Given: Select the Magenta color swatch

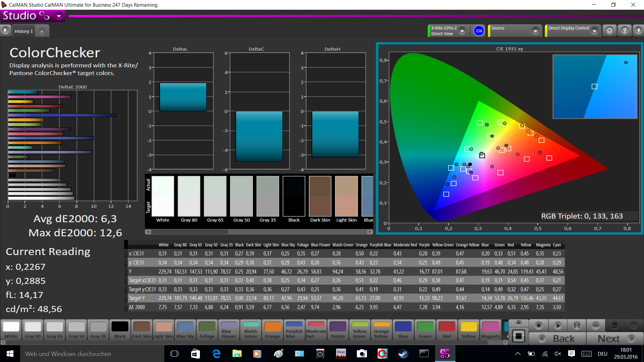Looking at the screenshot, I should (x=490, y=330).
